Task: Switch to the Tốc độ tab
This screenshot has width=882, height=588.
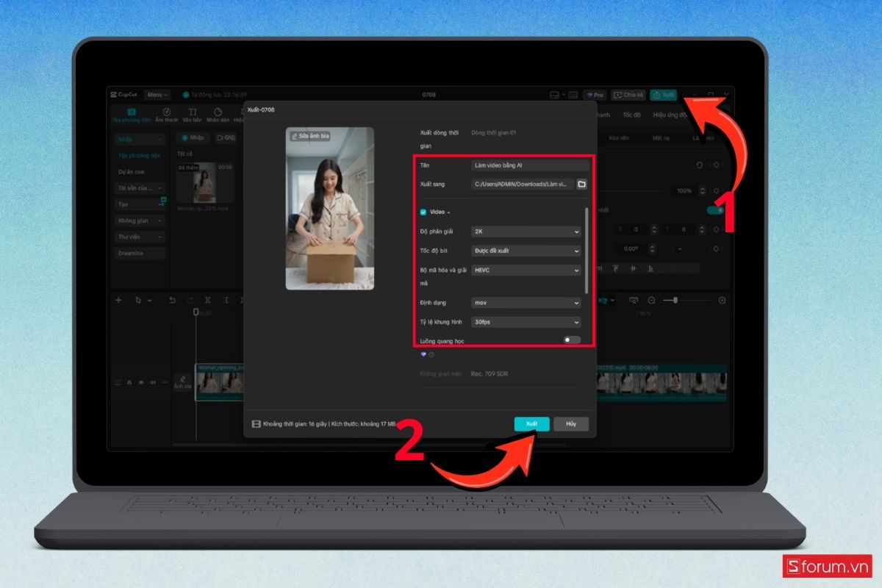Action: point(631,115)
